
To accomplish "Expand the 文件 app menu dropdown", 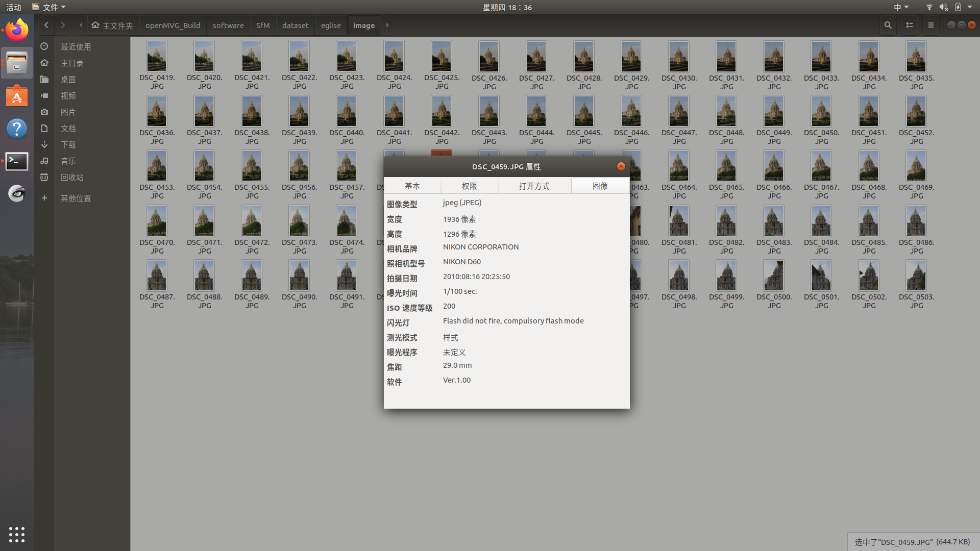I will click(x=50, y=7).
